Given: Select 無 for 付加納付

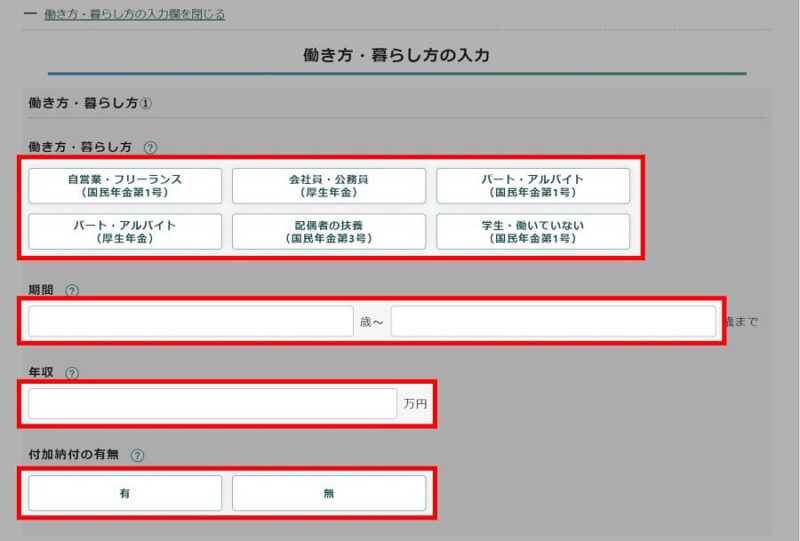Looking at the screenshot, I should coord(329,493).
